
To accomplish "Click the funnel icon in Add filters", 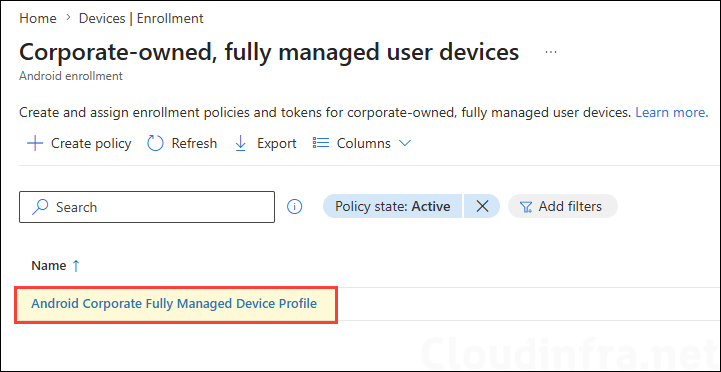I will (526, 207).
